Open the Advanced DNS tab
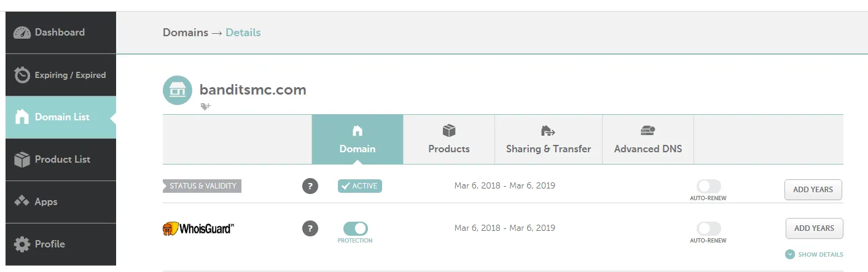This screenshot has width=868, height=272. 648,139
